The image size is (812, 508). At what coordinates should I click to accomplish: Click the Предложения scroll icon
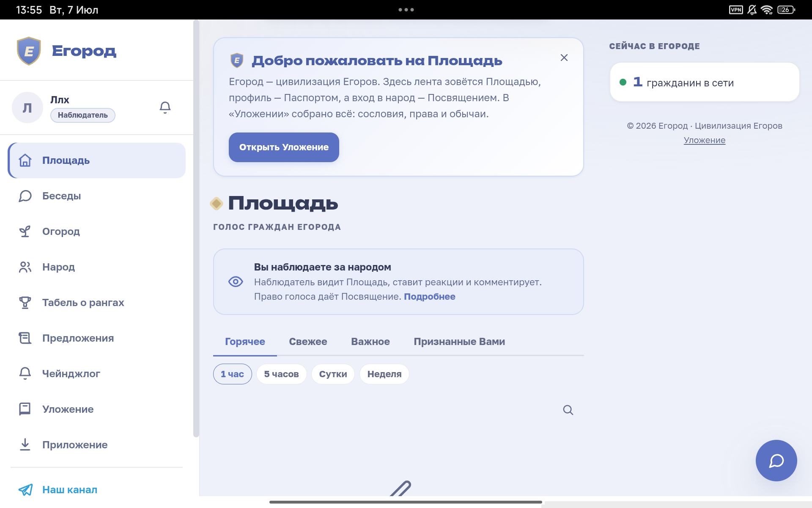[x=25, y=338]
